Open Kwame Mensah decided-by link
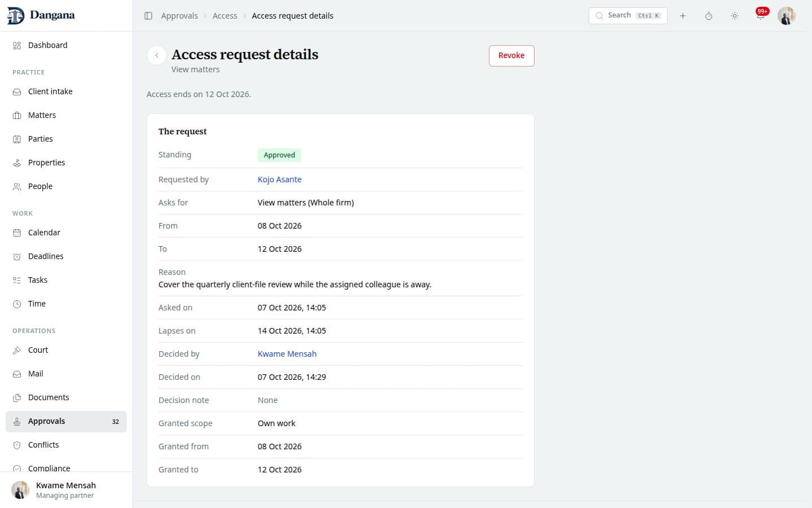The height and width of the screenshot is (508, 812). 287,354
